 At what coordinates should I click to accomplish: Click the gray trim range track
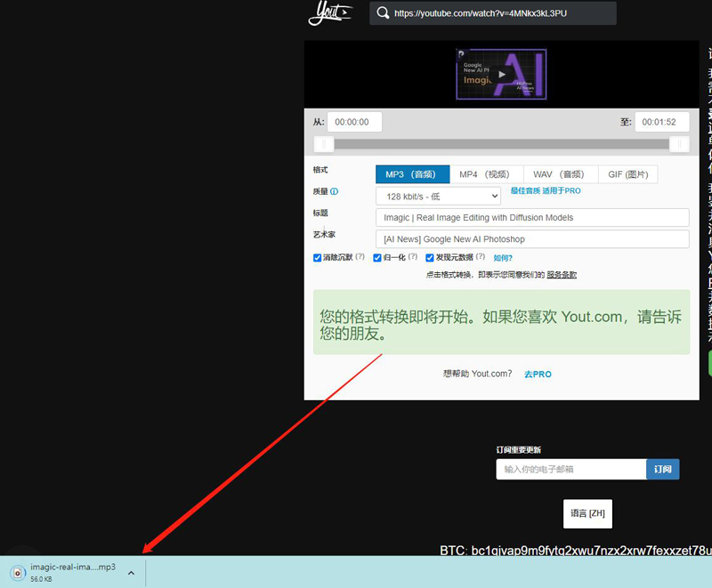pos(501,144)
